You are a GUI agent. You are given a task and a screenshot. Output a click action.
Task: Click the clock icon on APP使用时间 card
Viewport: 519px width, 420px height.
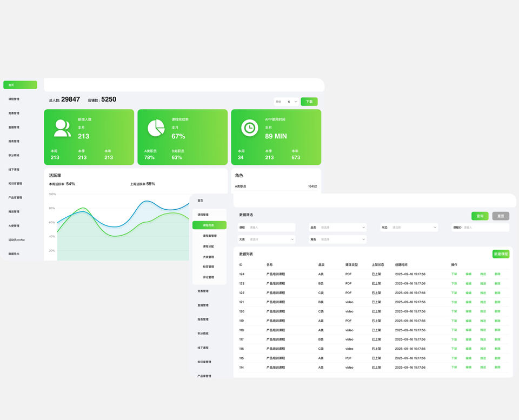tap(249, 128)
